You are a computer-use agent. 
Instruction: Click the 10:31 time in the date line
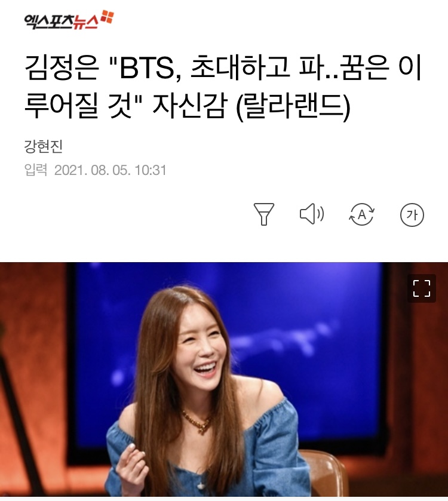click(150, 170)
